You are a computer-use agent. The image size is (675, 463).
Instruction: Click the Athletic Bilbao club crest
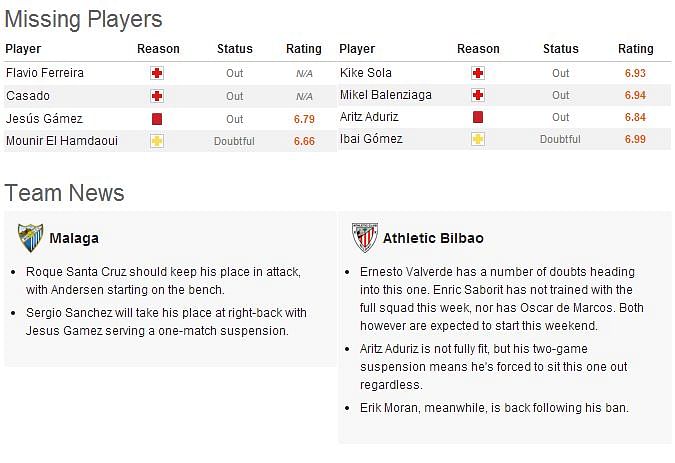(365, 238)
